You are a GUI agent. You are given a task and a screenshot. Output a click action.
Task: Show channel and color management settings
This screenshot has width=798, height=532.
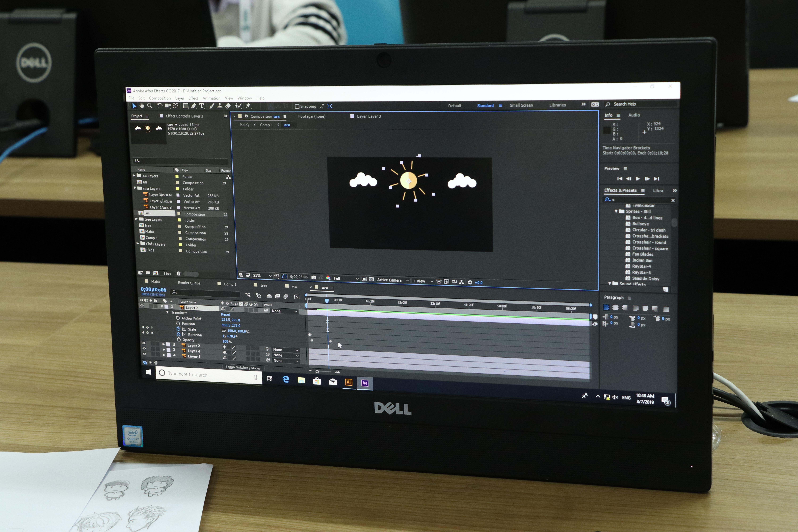tap(328, 278)
